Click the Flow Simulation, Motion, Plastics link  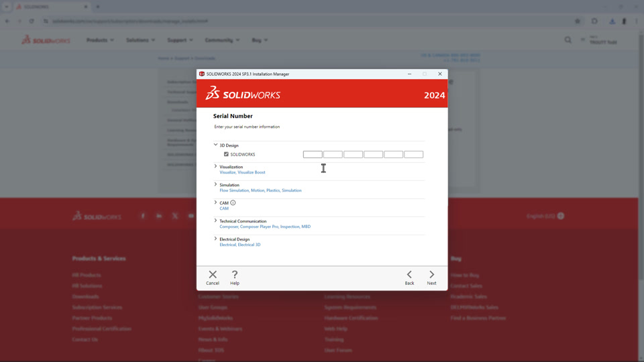click(x=260, y=190)
